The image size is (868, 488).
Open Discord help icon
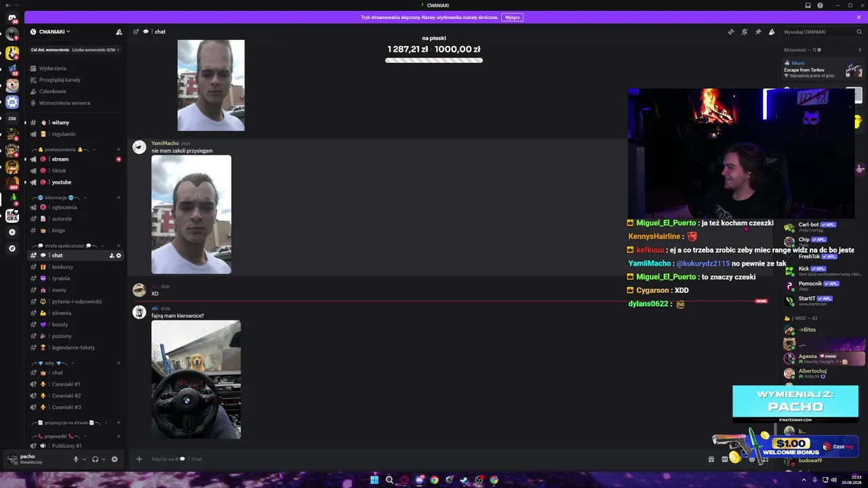(x=821, y=5)
